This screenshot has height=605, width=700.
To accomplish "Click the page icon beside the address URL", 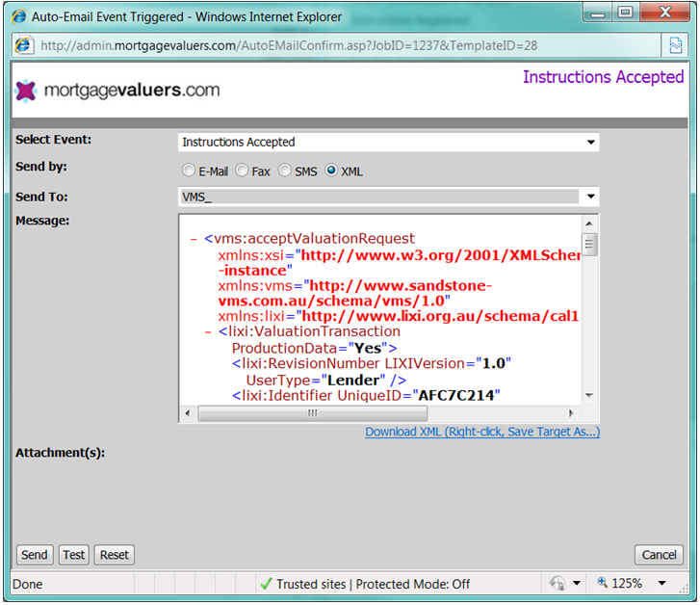I will (23, 45).
